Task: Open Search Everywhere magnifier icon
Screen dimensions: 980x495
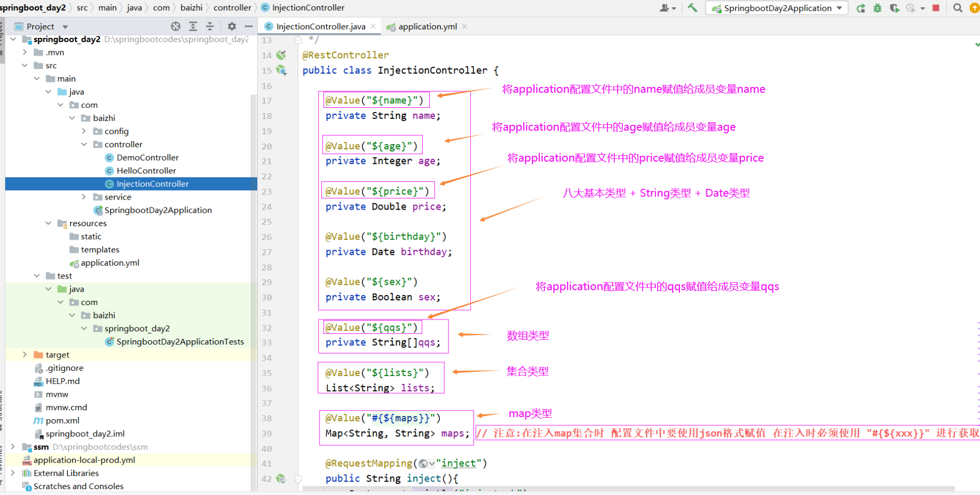Action: click(958, 8)
